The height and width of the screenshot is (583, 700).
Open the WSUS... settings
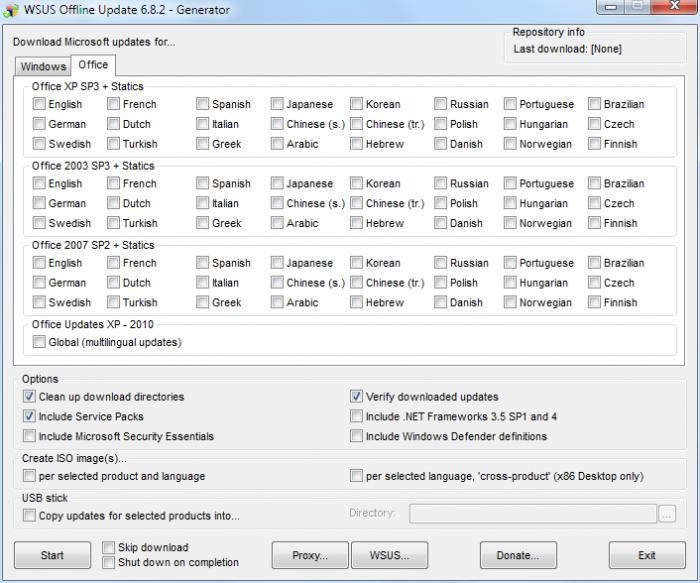pos(389,555)
